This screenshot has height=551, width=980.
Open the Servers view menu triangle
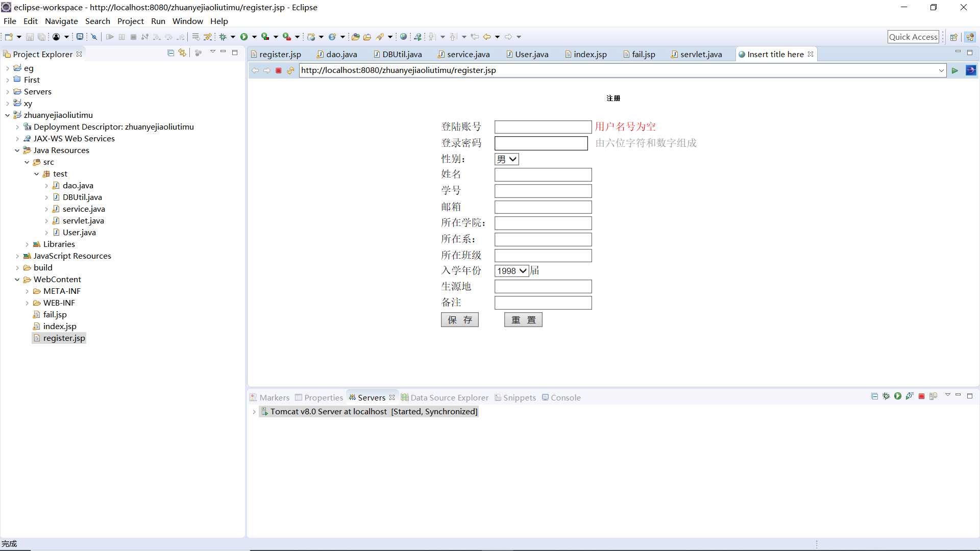tap(947, 395)
